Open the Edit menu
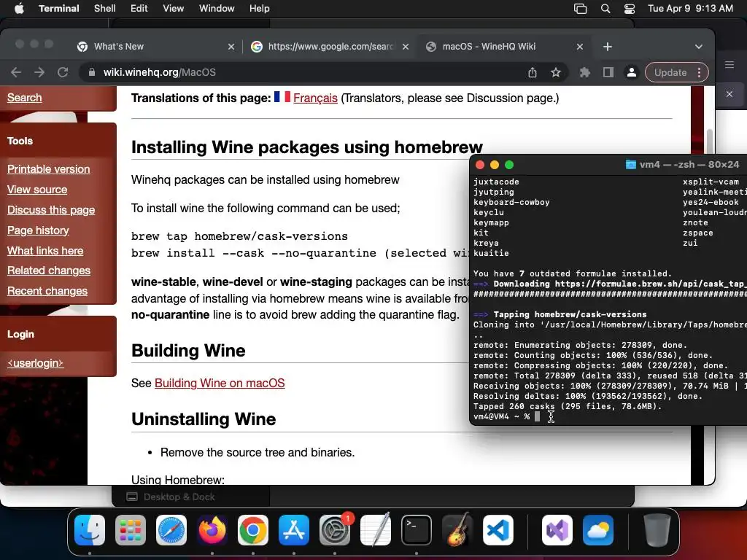The height and width of the screenshot is (560, 747). pyautogui.click(x=139, y=9)
